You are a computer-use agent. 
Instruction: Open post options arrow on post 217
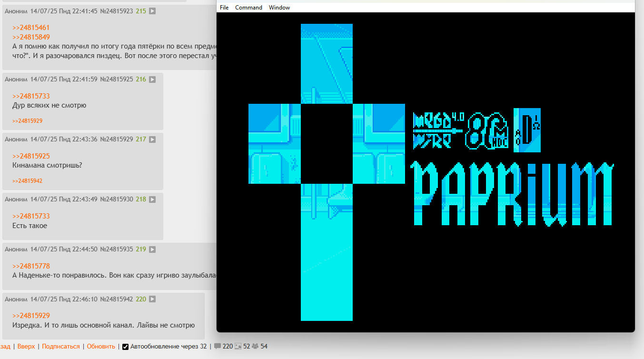152,140
